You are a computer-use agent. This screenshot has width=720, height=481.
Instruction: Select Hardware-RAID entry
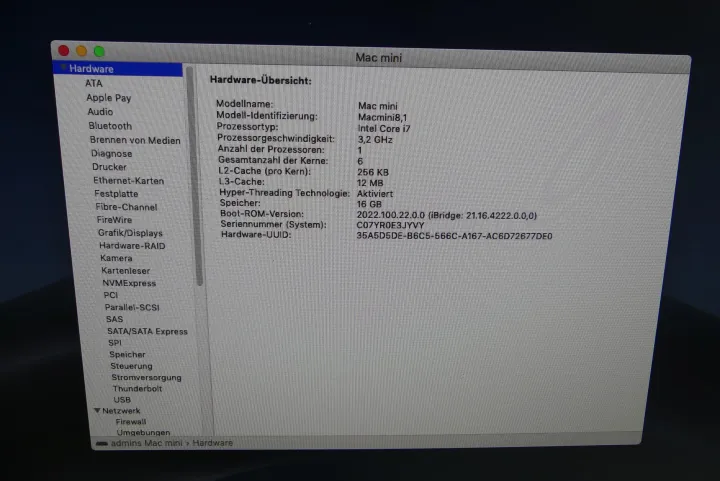[132, 246]
